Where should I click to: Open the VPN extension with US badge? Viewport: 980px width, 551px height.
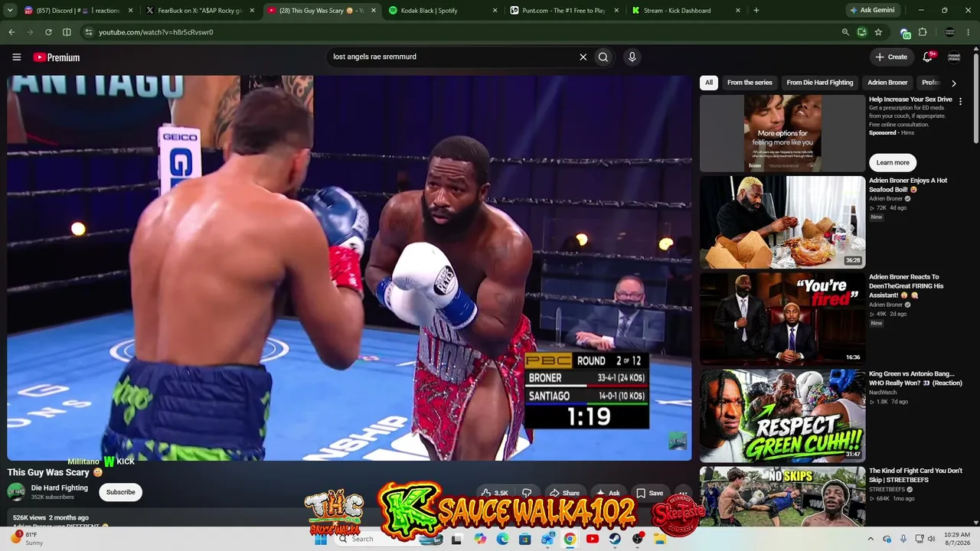pos(905,33)
